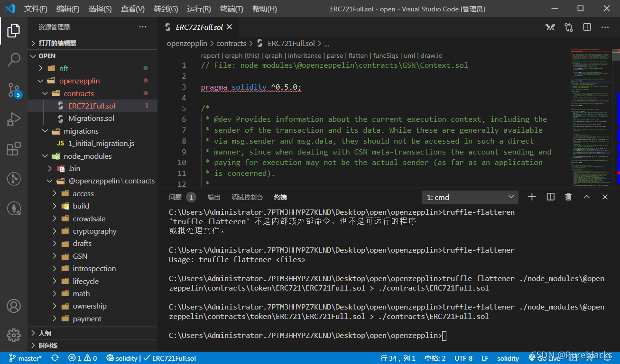Screen dimensions: 620x364
Task: Click the Go Live status bar button
Action: coord(545,358)
